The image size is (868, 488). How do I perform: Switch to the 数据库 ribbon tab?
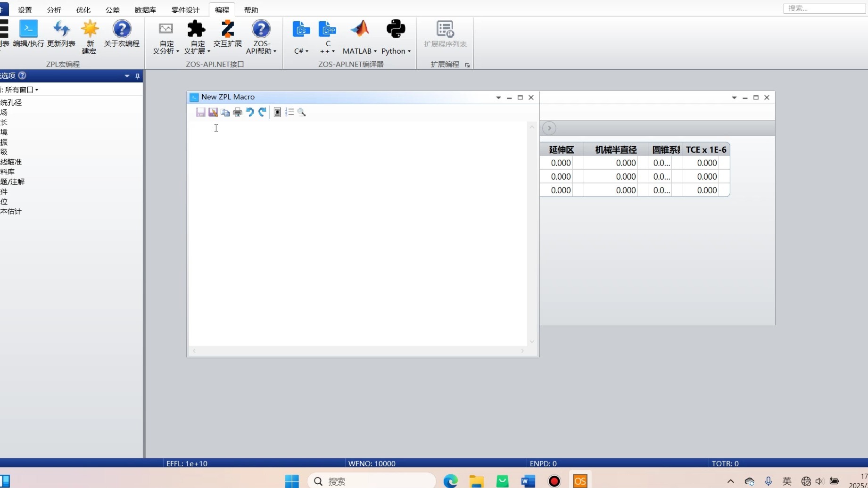(x=145, y=10)
